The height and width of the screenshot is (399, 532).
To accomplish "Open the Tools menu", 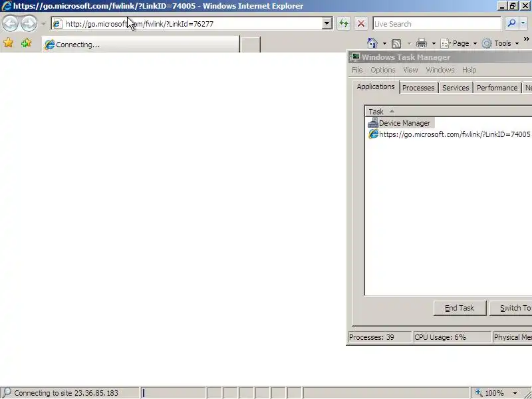I will [501, 43].
